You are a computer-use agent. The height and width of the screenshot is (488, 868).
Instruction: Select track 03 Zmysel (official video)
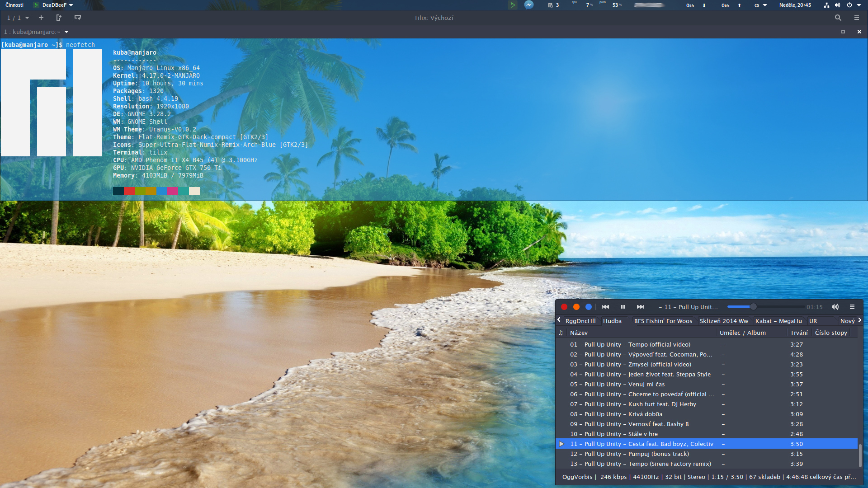(x=707, y=364)
